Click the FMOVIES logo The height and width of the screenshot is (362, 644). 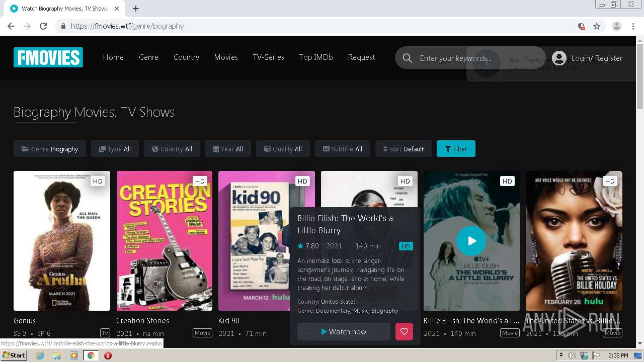tap(48, 57)
